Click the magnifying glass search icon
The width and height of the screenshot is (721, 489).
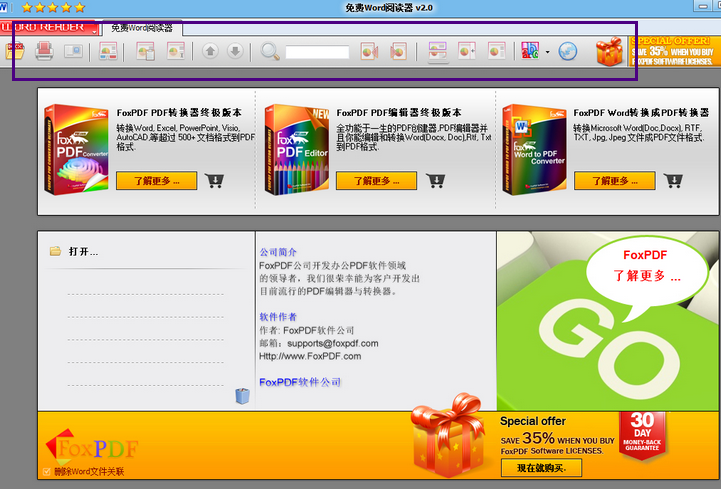[270, 51]
